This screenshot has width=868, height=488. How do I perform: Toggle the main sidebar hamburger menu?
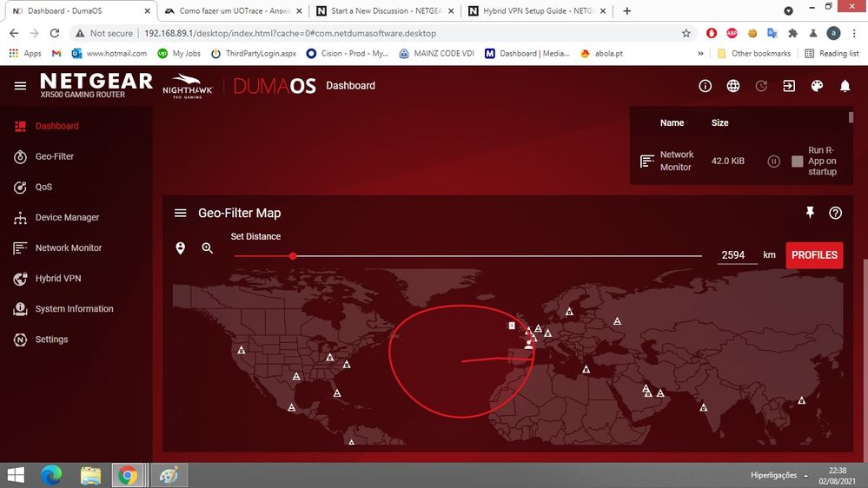20,86
